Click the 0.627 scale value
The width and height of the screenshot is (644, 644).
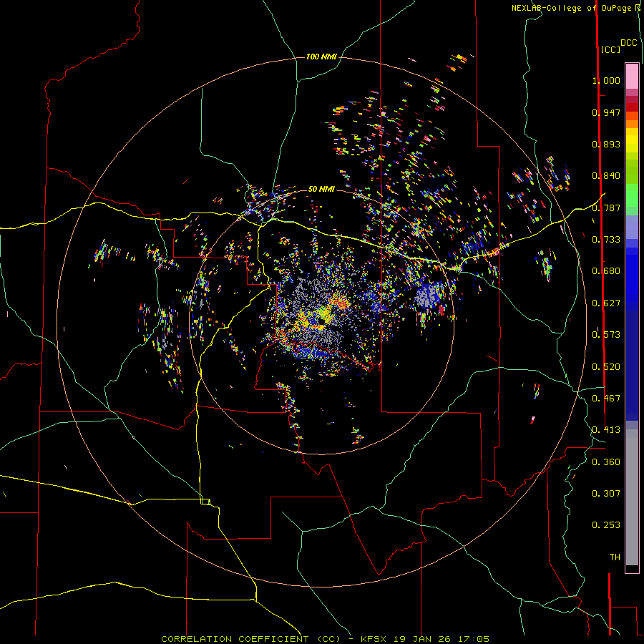(x=606, y=303)
